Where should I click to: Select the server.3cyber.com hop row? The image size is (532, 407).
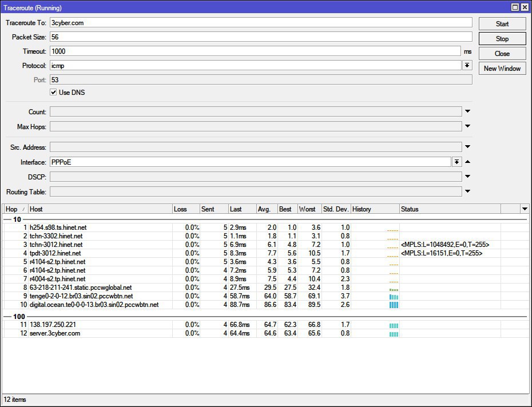(55, 333)
